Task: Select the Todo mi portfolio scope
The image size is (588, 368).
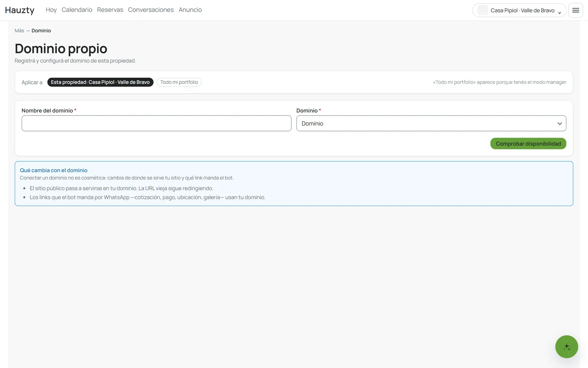Action: [x=179, y=82]
